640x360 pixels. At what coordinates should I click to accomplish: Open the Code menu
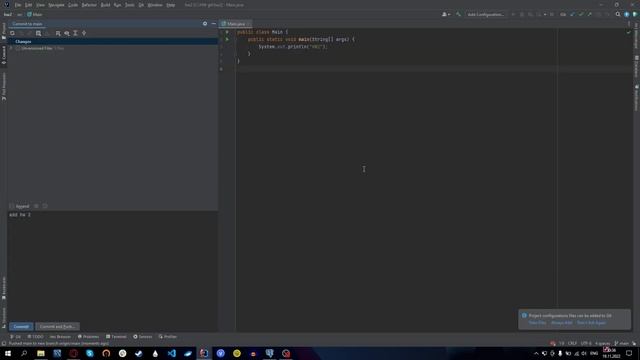click(73, 5)
